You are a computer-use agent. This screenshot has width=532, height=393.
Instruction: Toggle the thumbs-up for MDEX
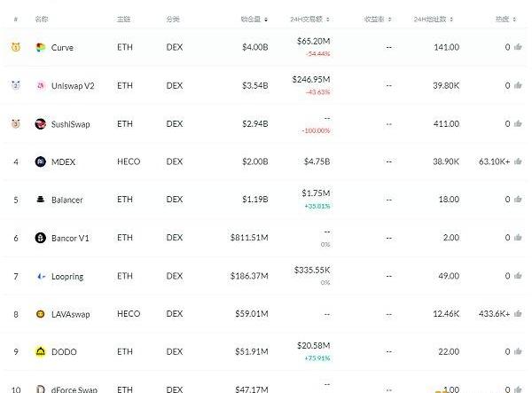[518, 162]
